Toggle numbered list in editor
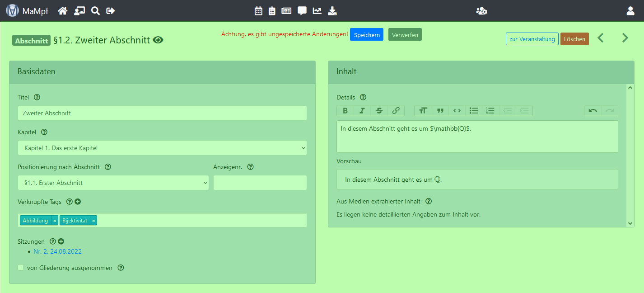The height and width of the screenshot is (293, 644). pyautogui.click(x=490, y=110)
